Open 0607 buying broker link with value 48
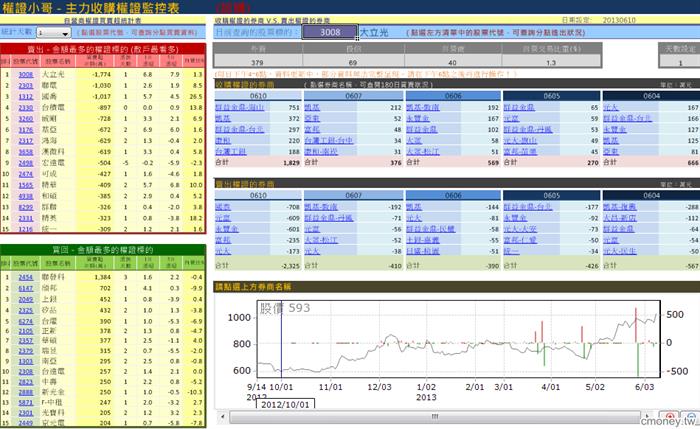This screenshot has width=700, height=429. 312,129
